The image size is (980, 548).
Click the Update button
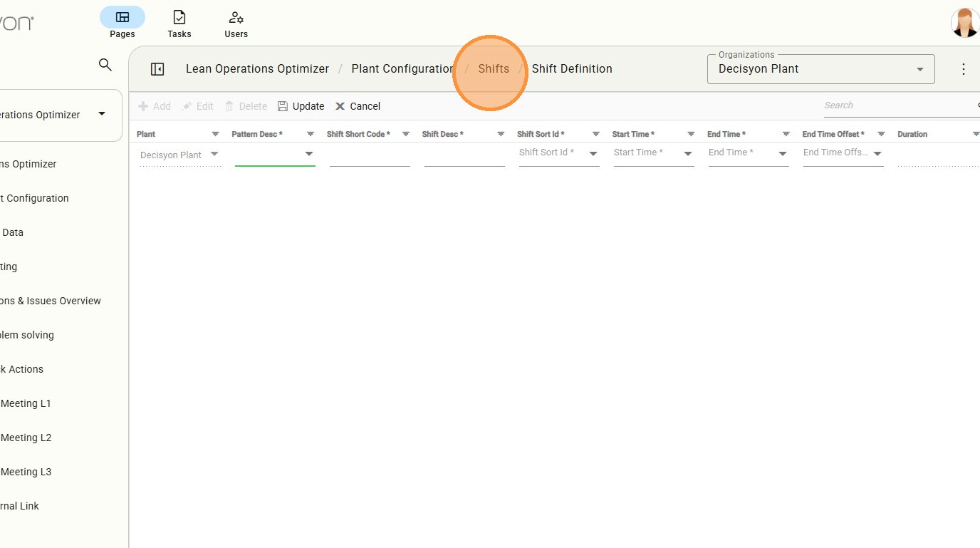[x=301, y=106]
